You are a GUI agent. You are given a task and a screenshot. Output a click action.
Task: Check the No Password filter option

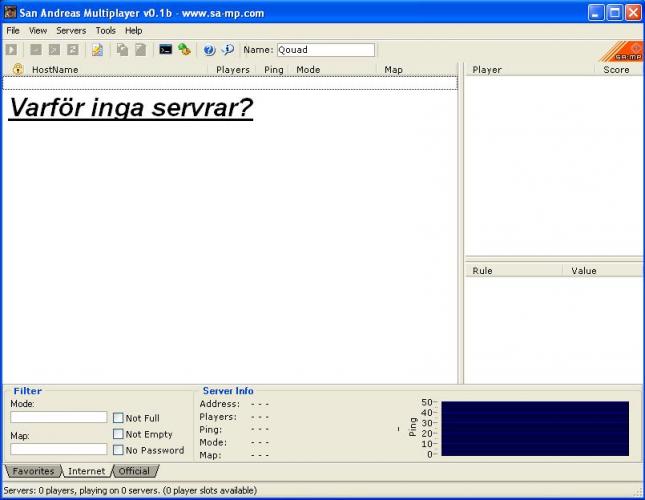(x=118, y=450)
